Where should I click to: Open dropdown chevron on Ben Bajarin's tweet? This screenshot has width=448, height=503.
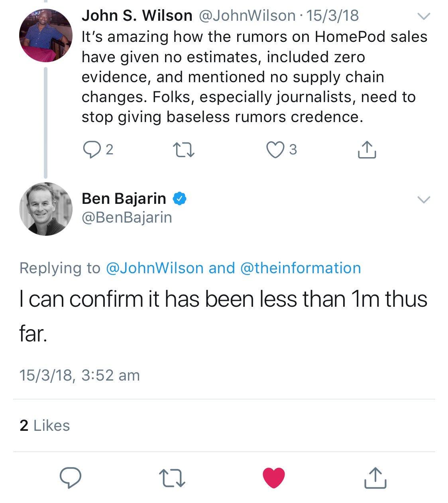tap(423, 199)
